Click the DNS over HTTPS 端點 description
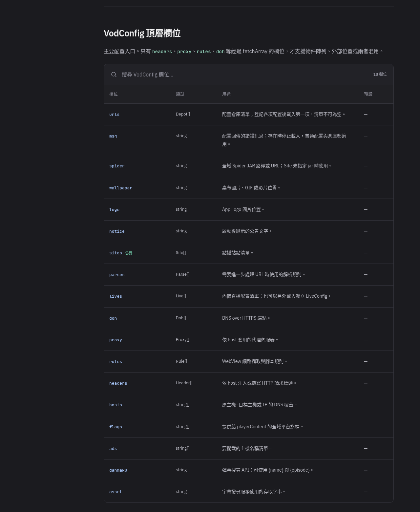The width and height of the screenshot is (420, 512). tap(246, 318)
